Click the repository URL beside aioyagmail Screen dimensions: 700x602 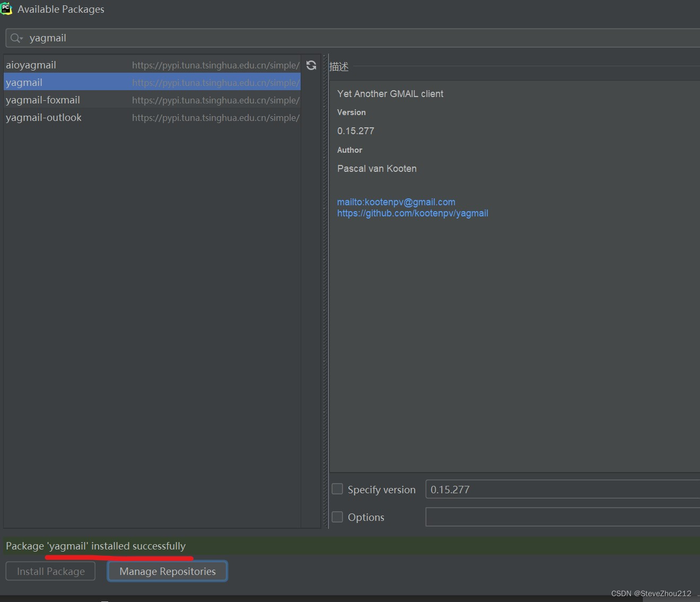point(216,65)
